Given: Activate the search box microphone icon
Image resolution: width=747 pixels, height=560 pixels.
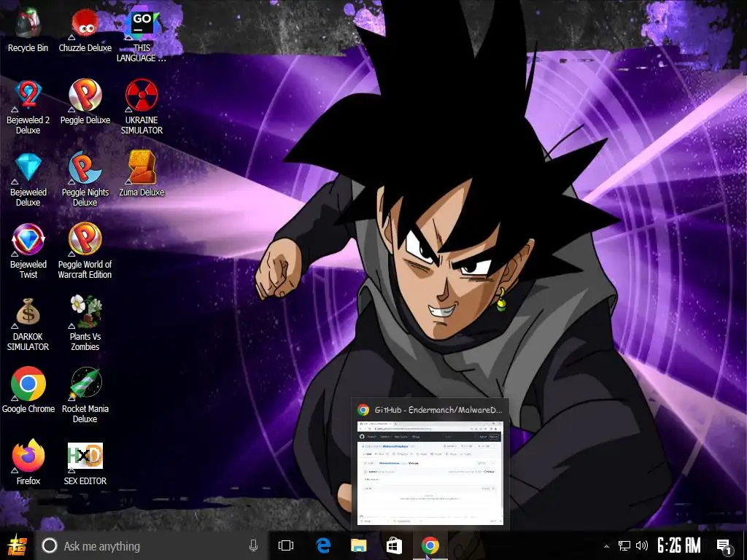Looking at the screenshot, I should (253, 545).
